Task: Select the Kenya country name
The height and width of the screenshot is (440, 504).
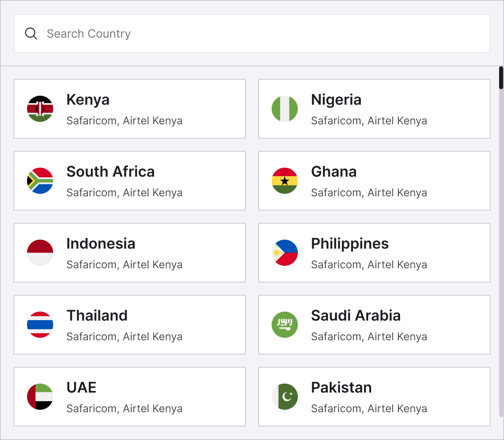Action: (x=88, y=100)
